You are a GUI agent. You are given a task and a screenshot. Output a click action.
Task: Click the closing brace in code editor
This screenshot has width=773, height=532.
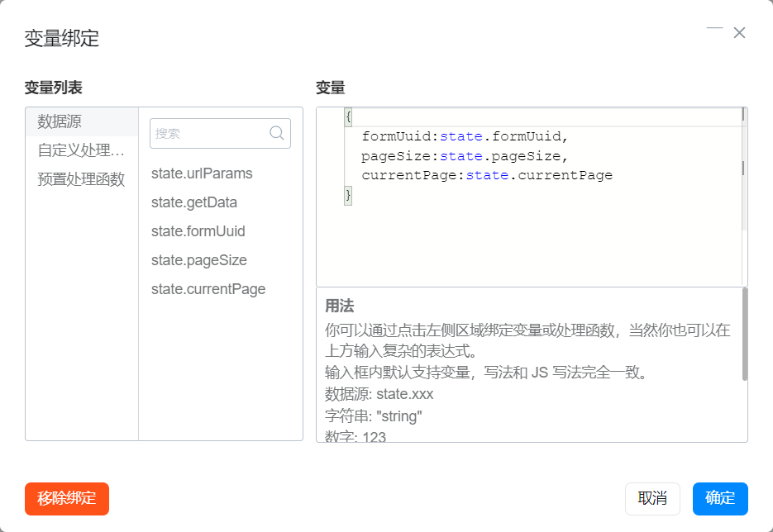click(x=348, y=195)
